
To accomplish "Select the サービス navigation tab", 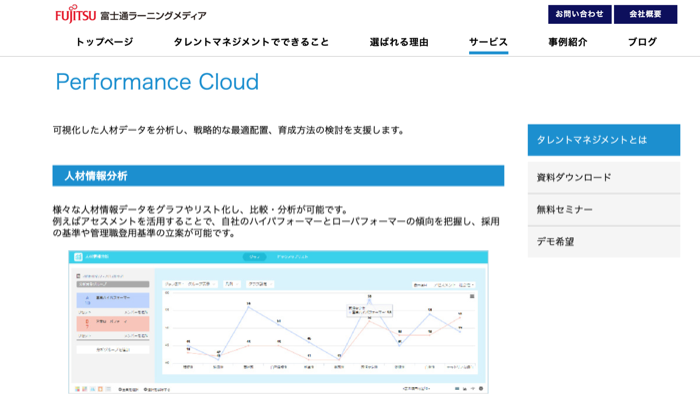I will click(488, 42).
